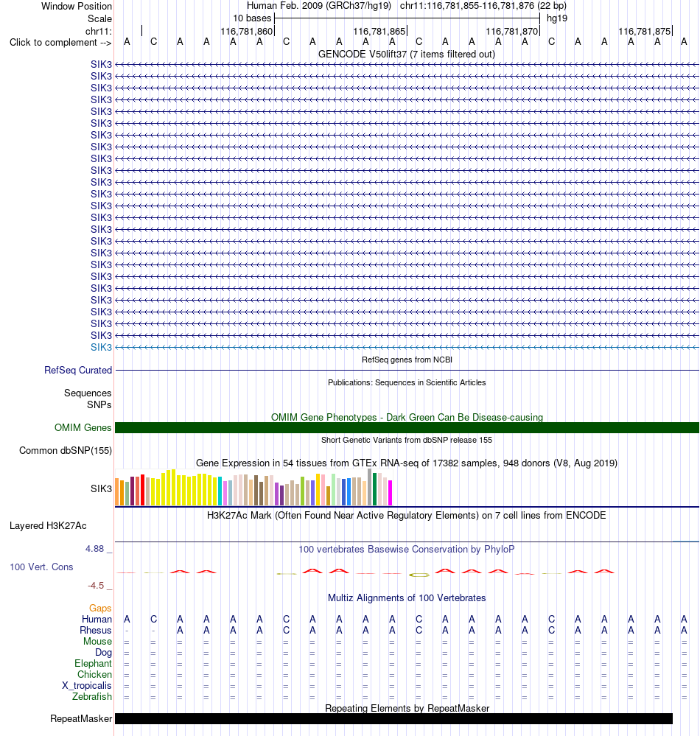Click the RefSeq Curated intron line

407,371
